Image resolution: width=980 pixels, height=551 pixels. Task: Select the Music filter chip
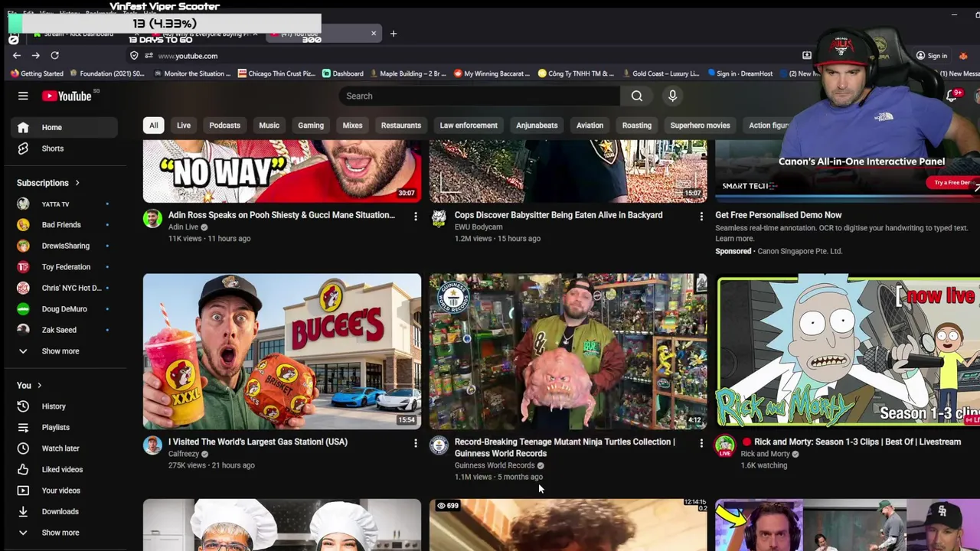coord(269,126)
